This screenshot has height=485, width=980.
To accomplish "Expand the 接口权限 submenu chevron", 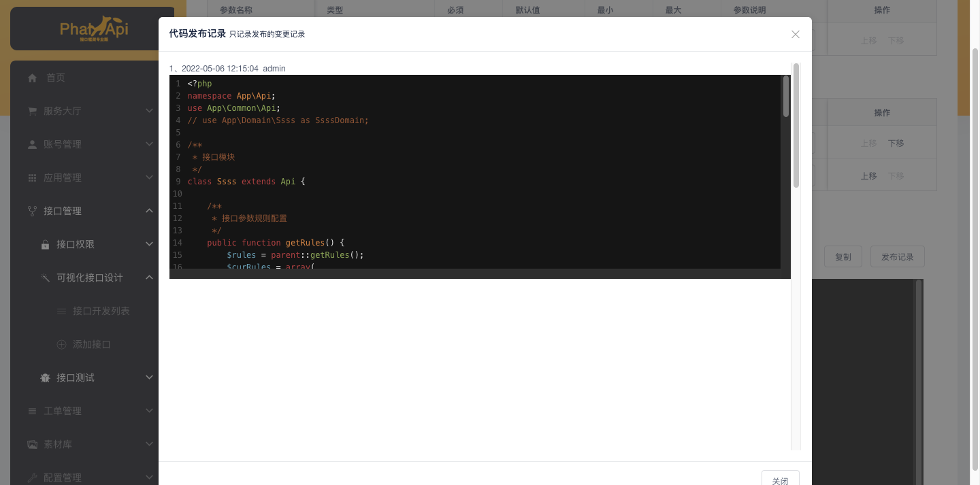I will click(150, 244).
